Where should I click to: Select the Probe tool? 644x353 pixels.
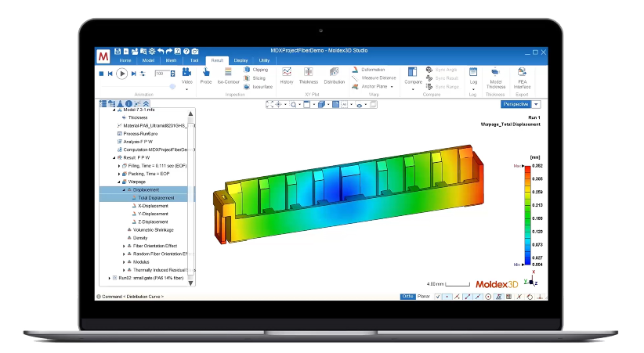point(206,76)
